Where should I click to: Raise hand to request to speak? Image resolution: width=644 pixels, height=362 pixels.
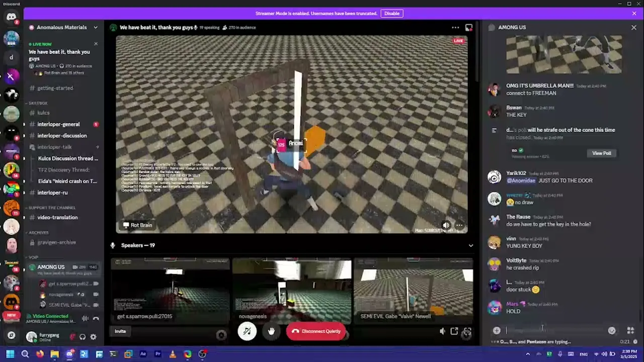tap(271, 331)
